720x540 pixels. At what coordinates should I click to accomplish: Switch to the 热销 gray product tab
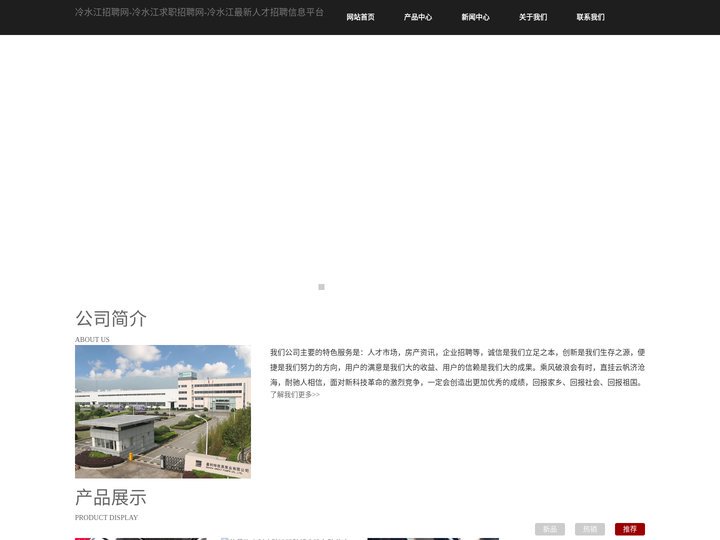pos(590,529)
